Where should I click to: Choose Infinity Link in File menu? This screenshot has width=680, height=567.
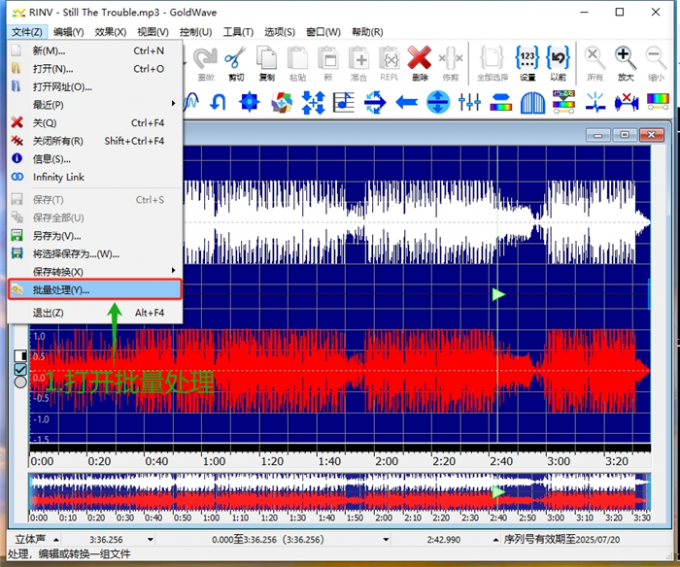(95, 177)
